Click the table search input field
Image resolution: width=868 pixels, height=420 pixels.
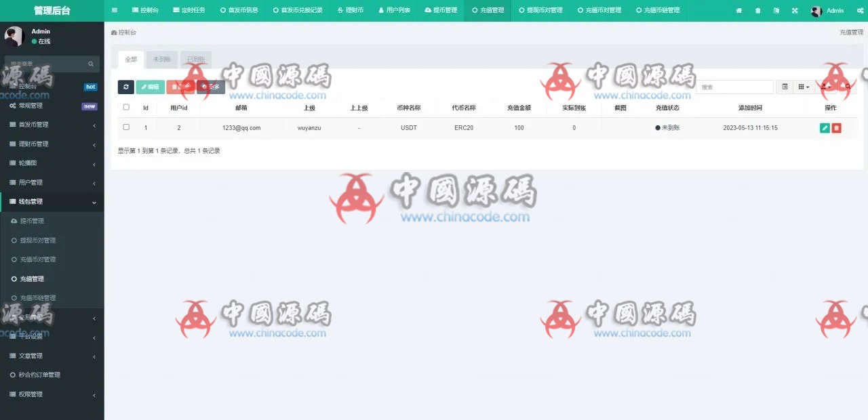coord(734,87)
